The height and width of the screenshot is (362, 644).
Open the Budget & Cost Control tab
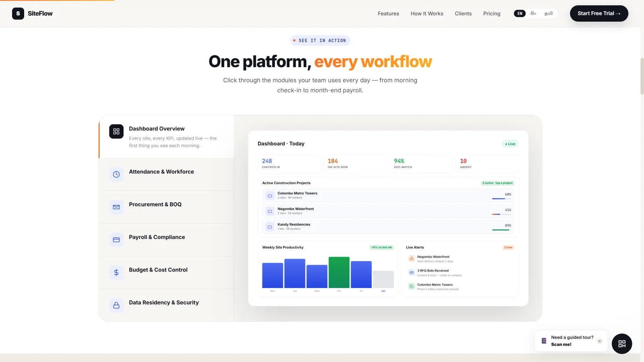point(167,272)
